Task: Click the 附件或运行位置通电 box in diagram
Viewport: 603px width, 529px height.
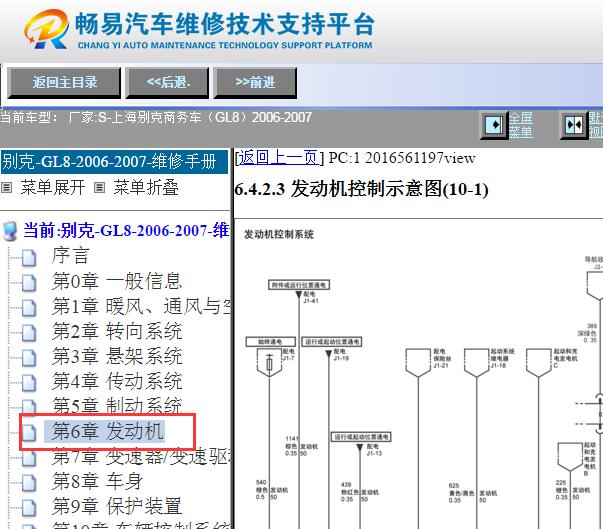Action: tap(299, 285)
